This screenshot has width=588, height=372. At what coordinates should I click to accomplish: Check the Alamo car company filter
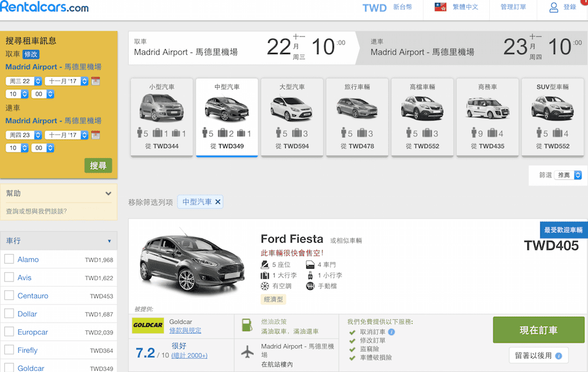click(9, 259)
